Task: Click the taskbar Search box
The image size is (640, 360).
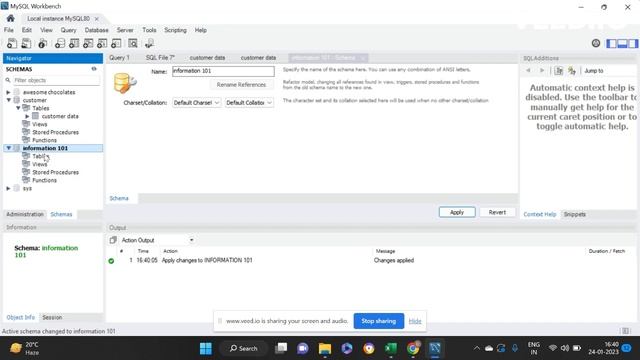Action: (244, 348)
